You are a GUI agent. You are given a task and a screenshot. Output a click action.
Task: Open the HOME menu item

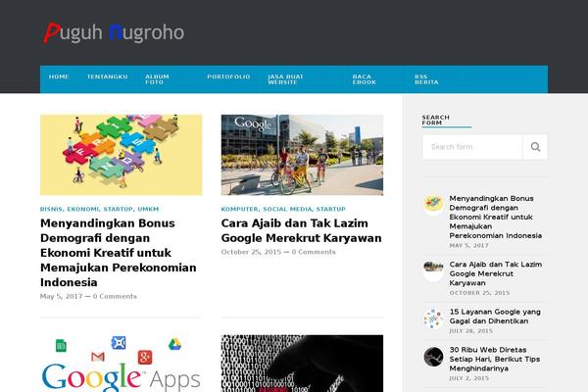click(x=59, y=76)
